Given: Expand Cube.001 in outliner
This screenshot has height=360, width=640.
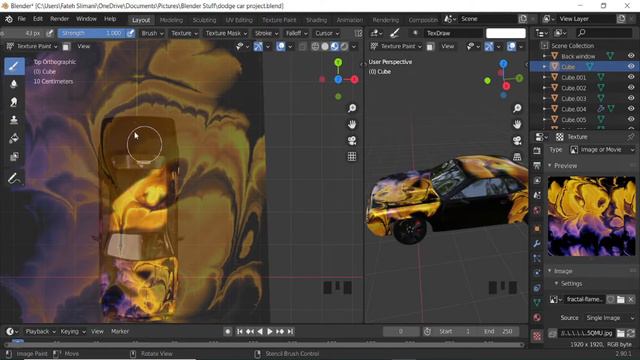Looking at the screenshot, I should (544, 77).
